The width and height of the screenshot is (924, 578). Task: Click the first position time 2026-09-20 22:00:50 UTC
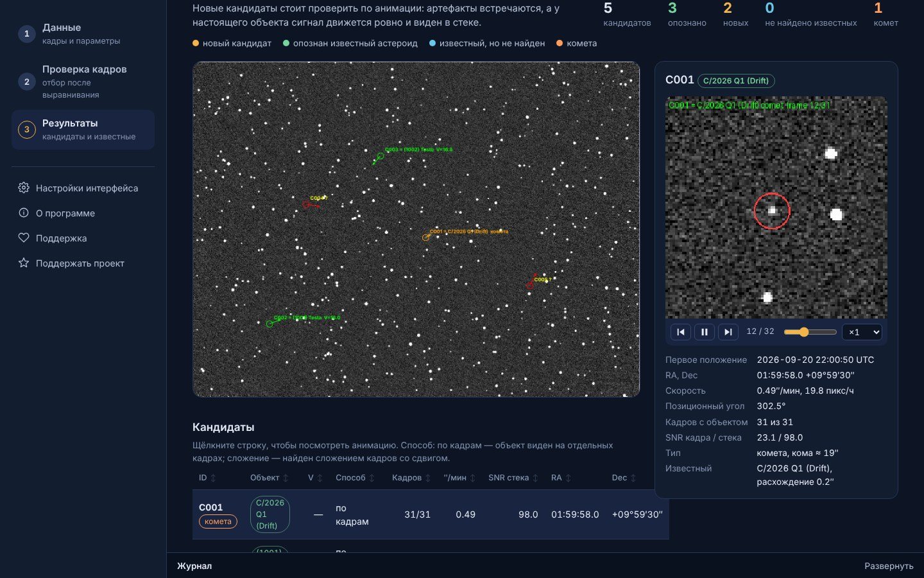click(x=816, y=360)
